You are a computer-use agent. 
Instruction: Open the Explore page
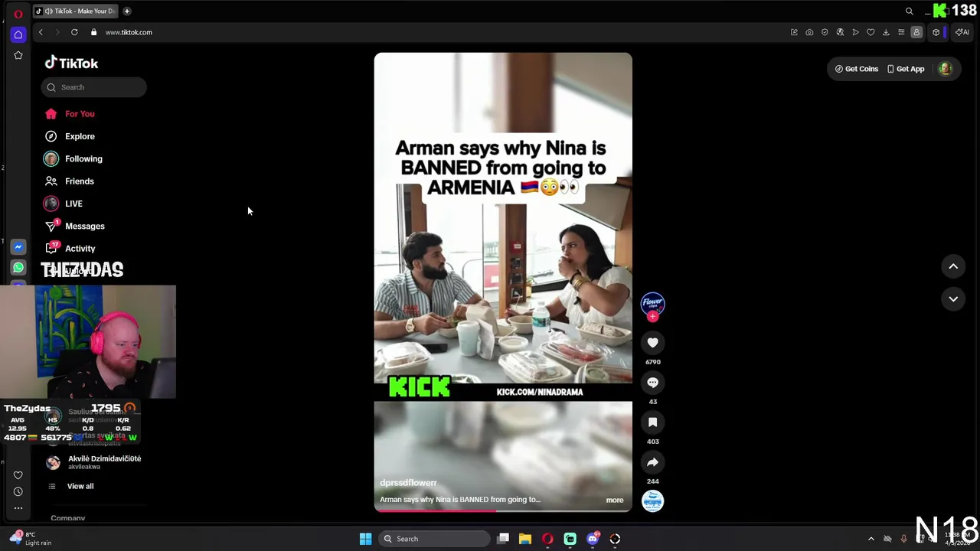[x=69, y=136]
